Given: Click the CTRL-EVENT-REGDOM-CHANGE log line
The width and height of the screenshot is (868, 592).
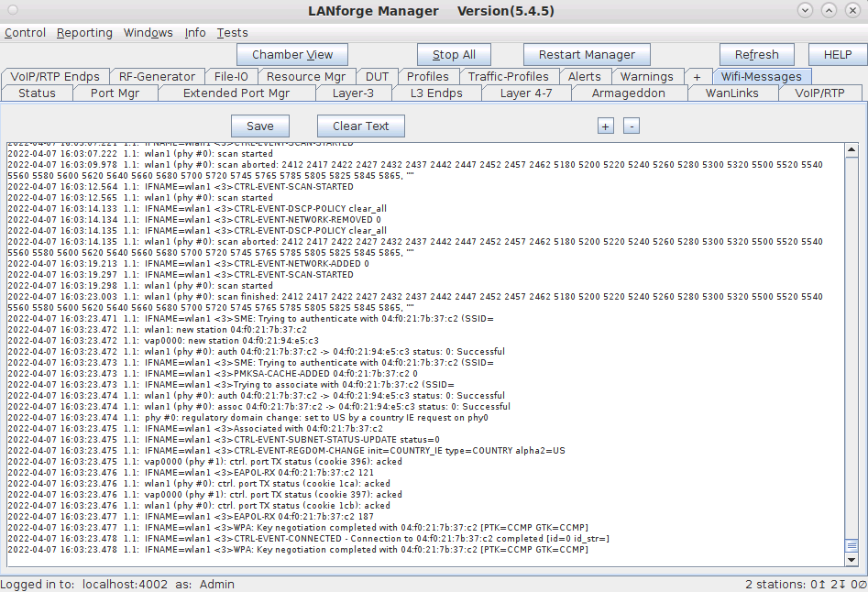Looking at the screenshot, I should tap(286, 451).
